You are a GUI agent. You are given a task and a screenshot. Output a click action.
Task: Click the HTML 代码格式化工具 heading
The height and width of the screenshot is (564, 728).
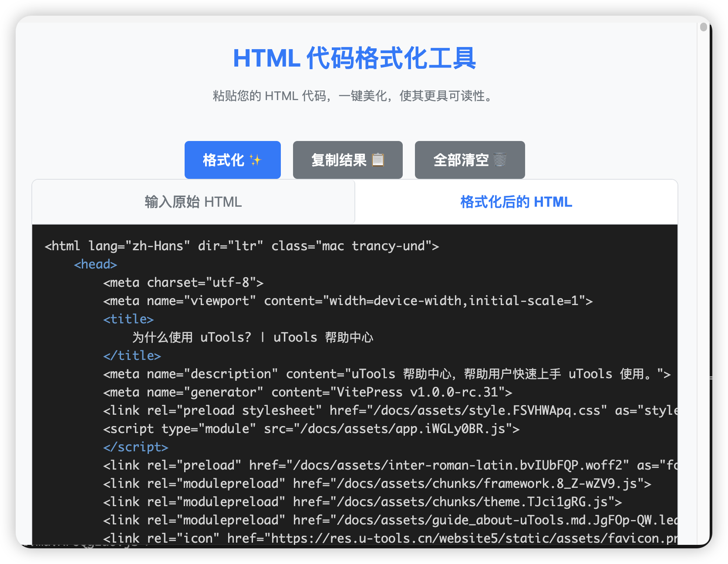(354, 58)
